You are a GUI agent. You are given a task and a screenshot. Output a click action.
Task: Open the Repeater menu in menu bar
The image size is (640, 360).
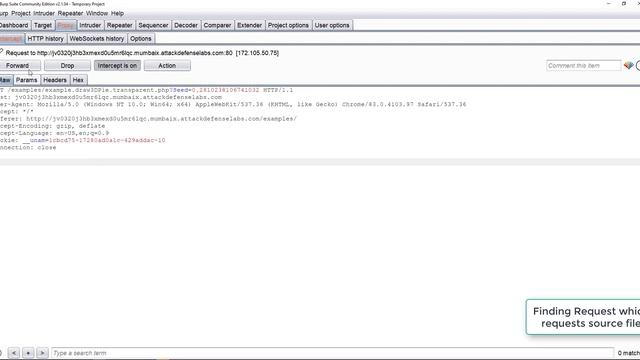click(x=70, y=13)
